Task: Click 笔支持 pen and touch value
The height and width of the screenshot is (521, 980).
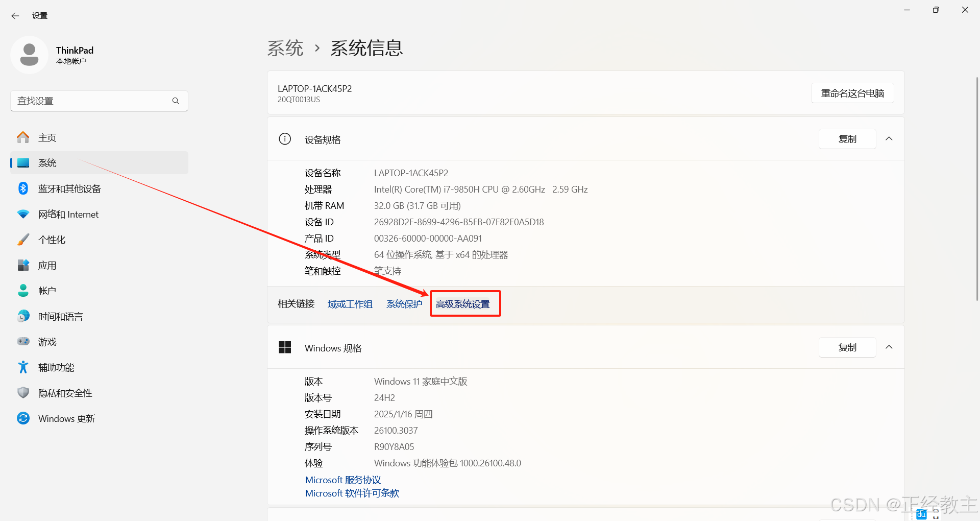Action: [x=388, y=271]
